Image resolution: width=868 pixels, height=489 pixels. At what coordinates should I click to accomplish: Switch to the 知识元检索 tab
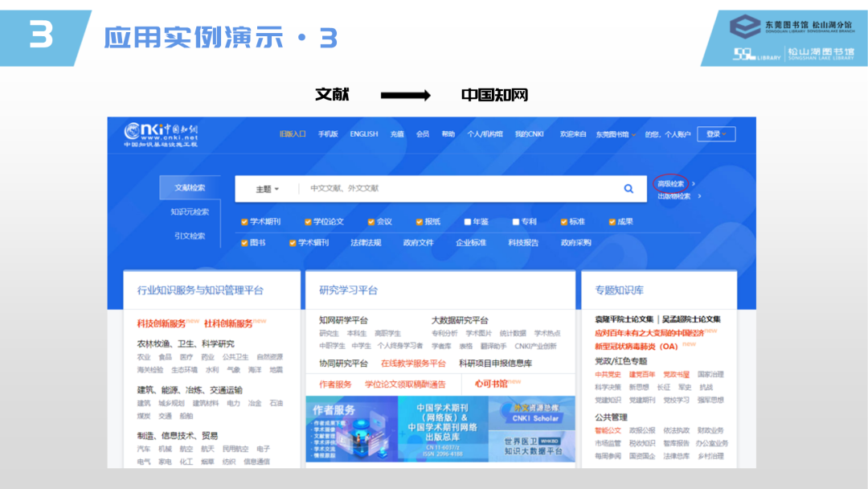(190, 212)
